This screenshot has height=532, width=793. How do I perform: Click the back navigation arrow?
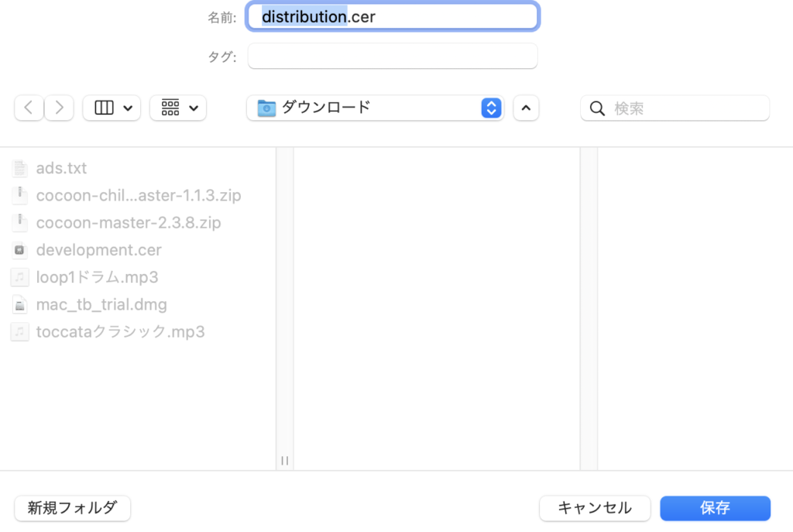(29, 108)
